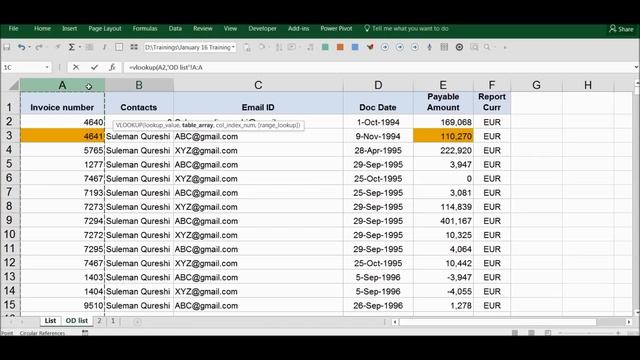This screenshot has height=360, width=640.
Task: Click the highlighted payable amount 110,270
Action: (x=443, y=136)
